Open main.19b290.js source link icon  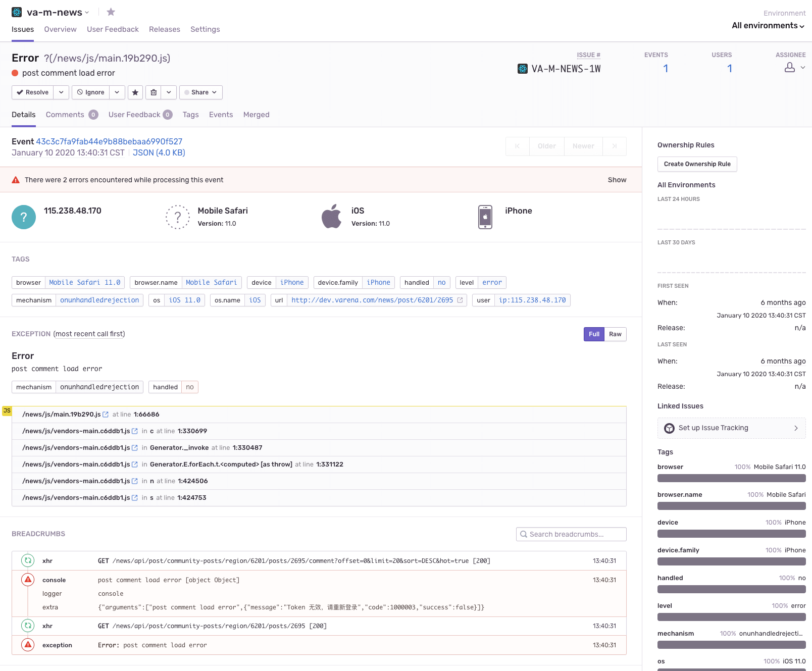(x=106, y=415)
